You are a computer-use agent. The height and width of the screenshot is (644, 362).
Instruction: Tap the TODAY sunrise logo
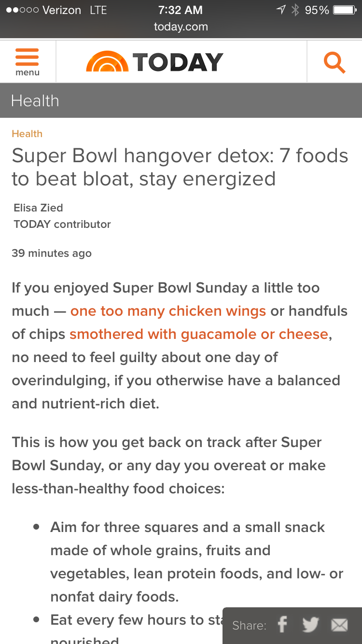(x=107, y=62)
